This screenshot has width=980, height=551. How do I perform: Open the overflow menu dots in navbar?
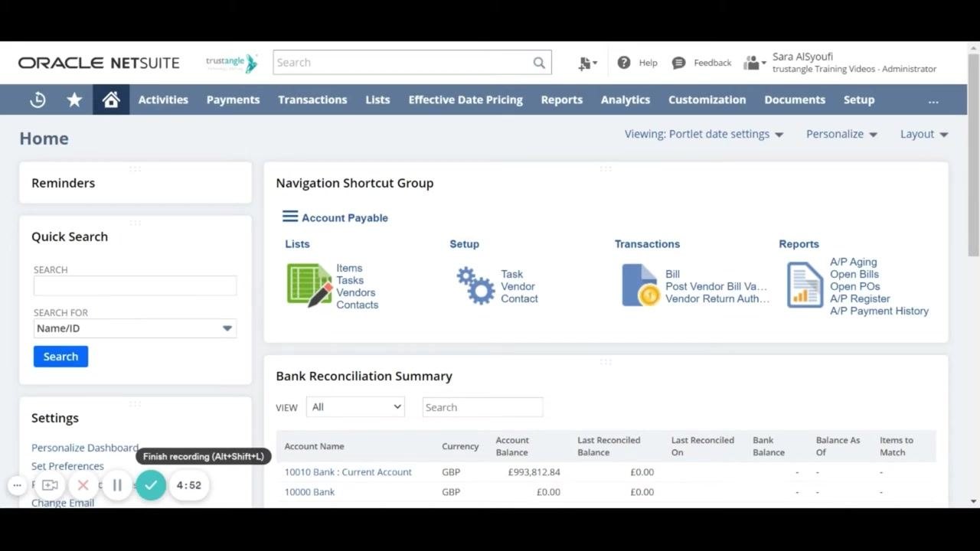tap(933, 100)
